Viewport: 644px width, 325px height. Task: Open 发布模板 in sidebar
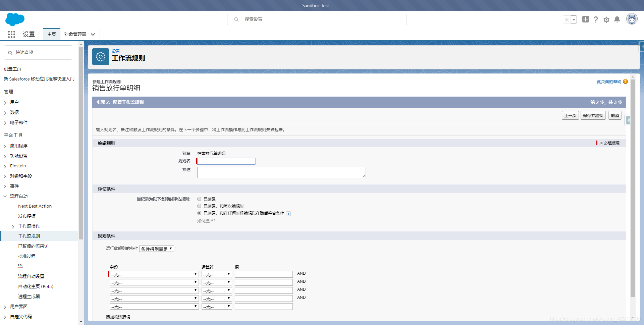[x=27, y=216]
